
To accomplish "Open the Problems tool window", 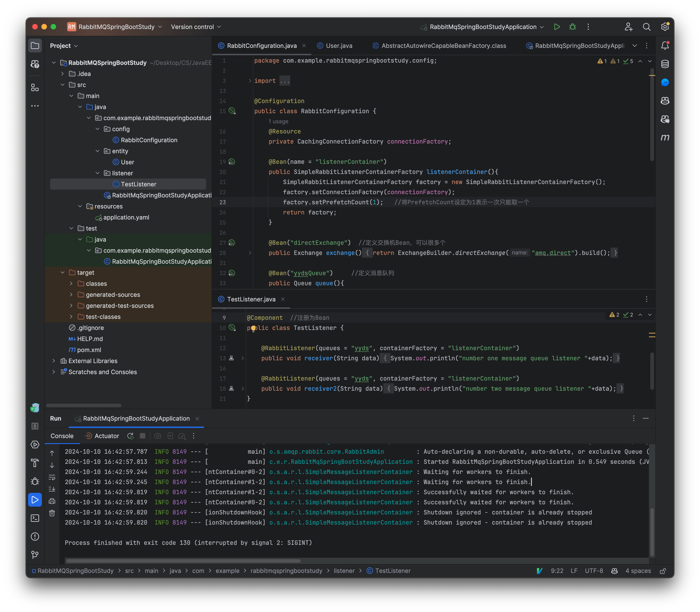I will 35,537.
